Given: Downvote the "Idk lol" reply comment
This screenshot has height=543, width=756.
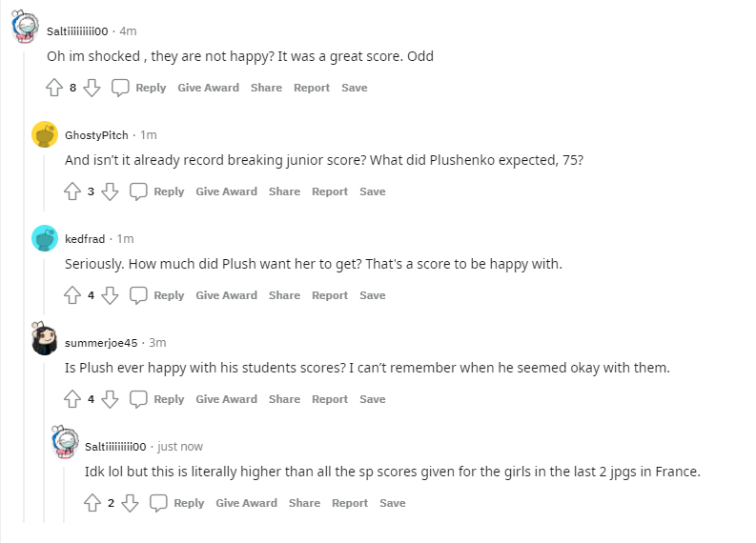Looking at the screenshot, I should [130, 503].
